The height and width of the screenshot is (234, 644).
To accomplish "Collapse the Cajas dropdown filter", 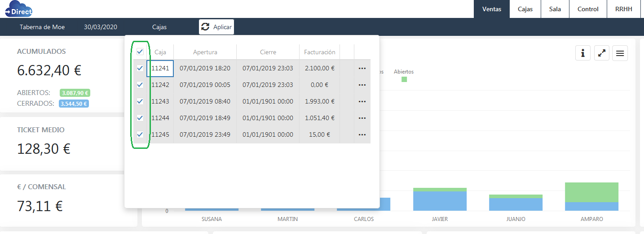I will [159, 27].
